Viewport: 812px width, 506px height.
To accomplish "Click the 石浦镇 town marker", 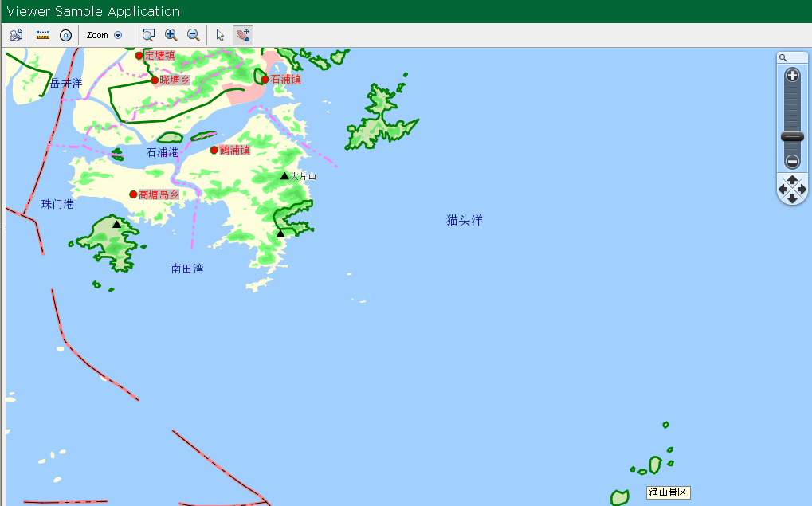I will (x=265, y=79).
